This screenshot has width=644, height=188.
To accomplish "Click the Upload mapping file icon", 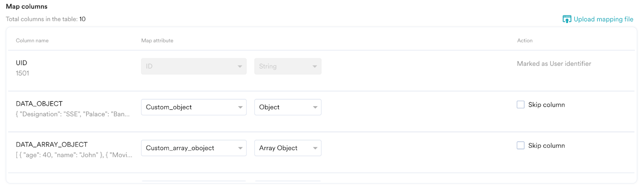I will click(567, 19).
